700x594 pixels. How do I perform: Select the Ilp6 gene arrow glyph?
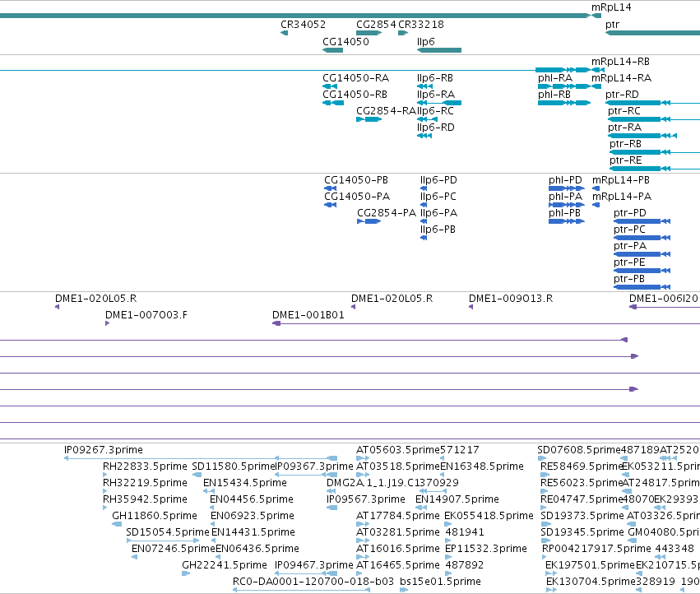click(439, 50)
